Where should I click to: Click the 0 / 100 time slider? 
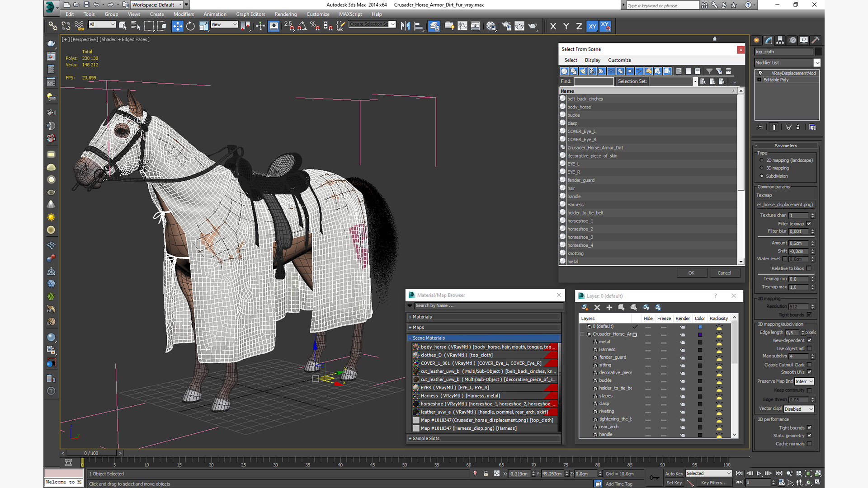click(x=91, y=453)
